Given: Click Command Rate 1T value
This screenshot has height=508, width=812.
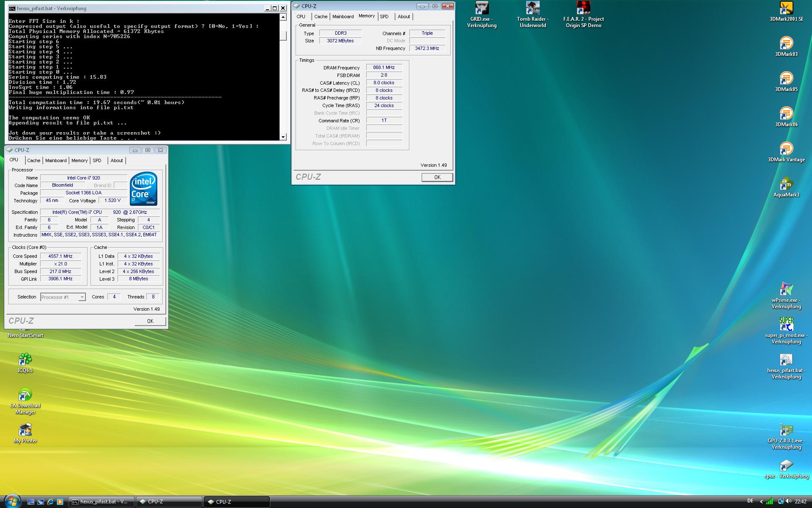Looking at the screenshot, I should point(384,121).
